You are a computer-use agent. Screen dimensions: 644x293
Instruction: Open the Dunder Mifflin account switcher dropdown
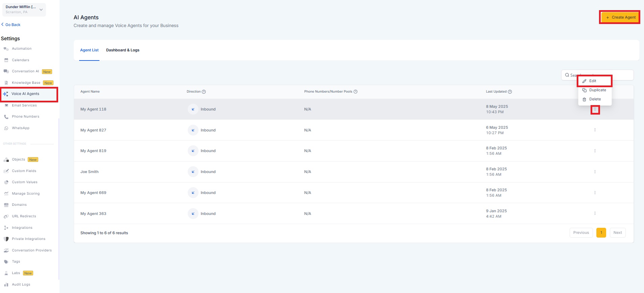point(24,9)
